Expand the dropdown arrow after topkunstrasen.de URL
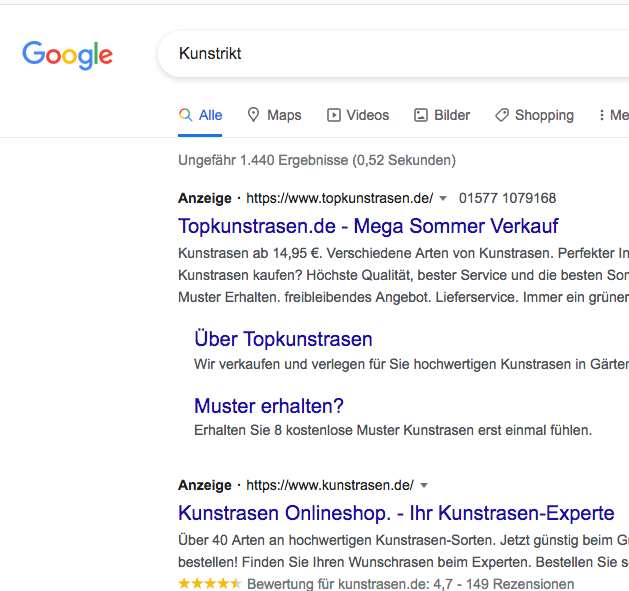 (443, 198)
